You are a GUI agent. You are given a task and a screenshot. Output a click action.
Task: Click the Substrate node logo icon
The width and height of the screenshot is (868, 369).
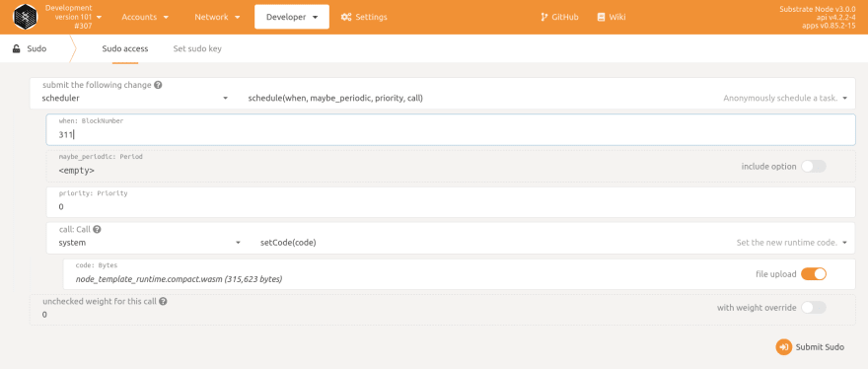pyautogui.click(x=25, y=17)
